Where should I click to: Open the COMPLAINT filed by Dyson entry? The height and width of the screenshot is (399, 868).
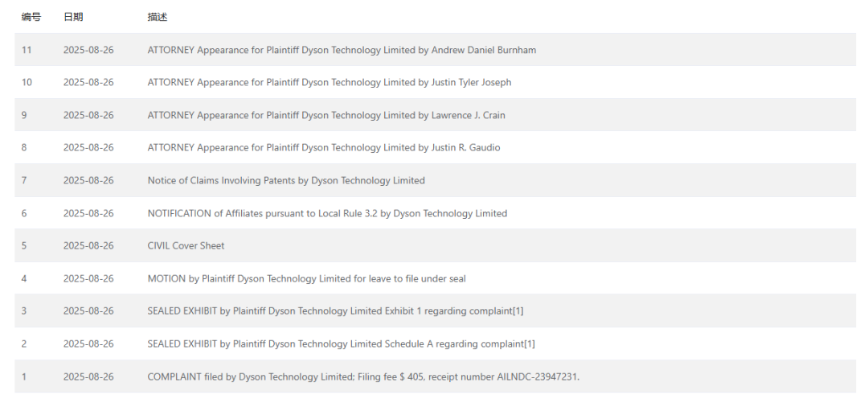362,376
